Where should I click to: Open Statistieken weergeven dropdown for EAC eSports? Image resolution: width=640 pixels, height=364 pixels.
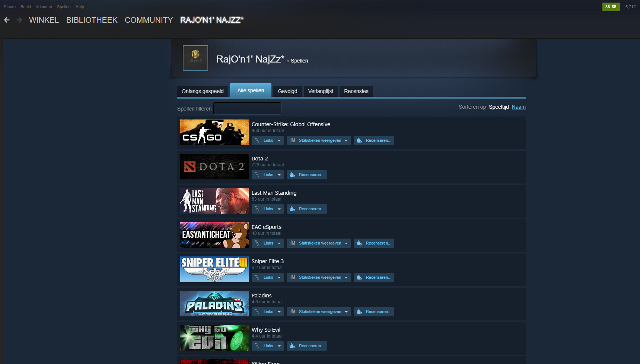[319, 243]
